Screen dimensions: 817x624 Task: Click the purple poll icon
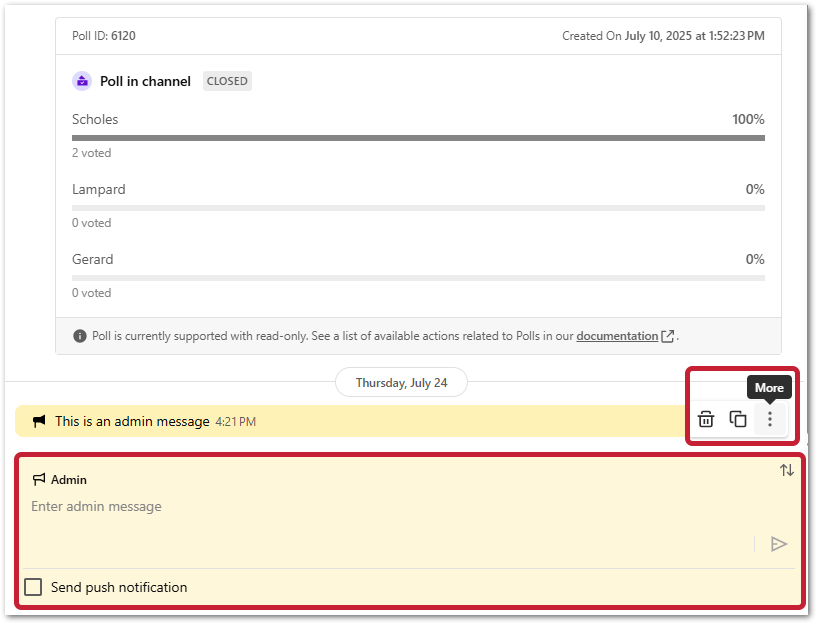coord(82,81)
